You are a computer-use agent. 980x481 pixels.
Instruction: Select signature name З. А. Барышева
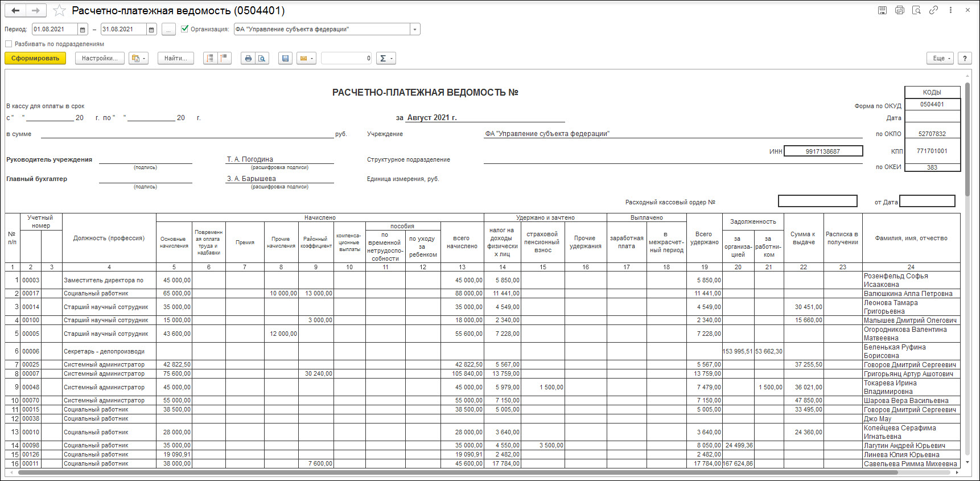click(x=252, y=179)
